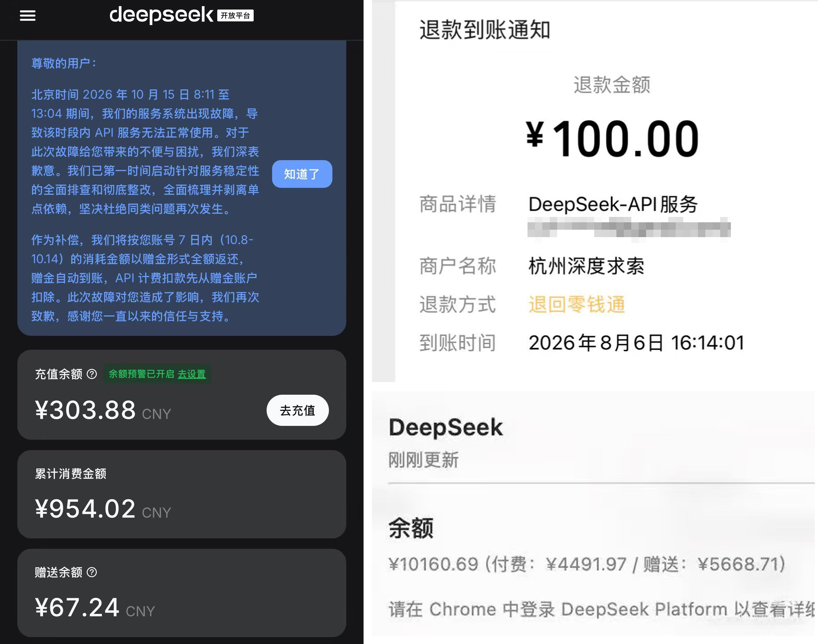
Task: Click the 开放平台 badge next to logo
Action: tap(235, 16)
